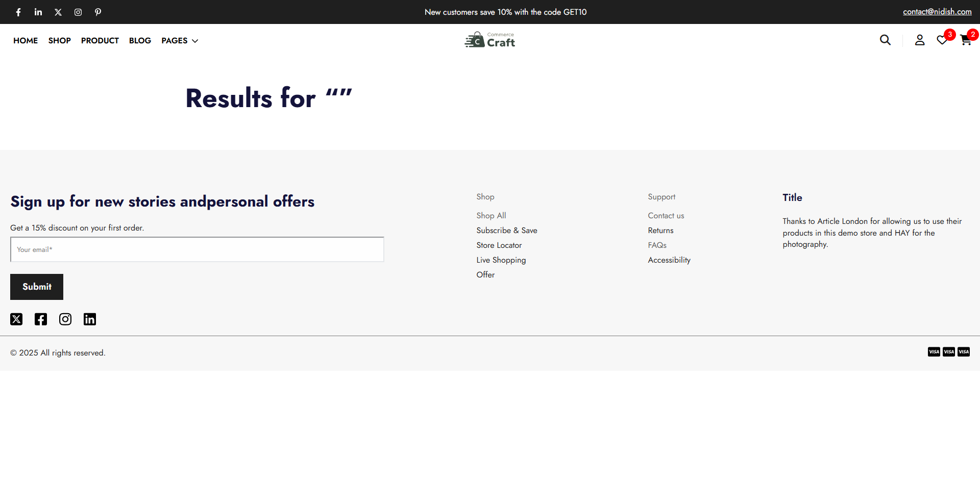Open the Offer footer link

[485, 275]
